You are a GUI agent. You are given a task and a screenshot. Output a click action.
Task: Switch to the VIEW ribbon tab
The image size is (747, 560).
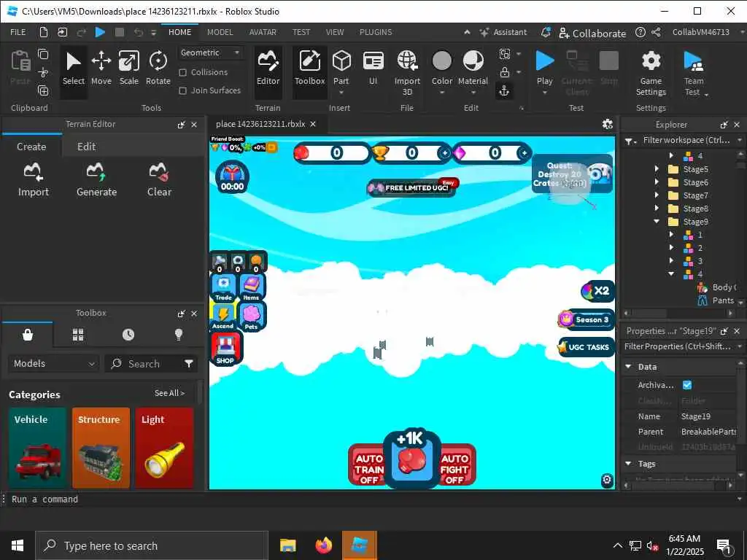tap(334, 32)
